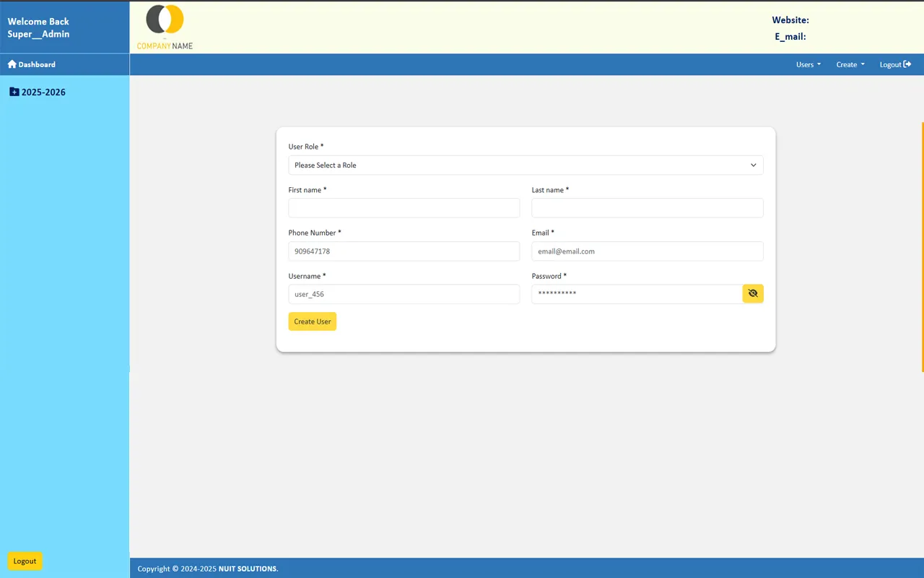Image resolution: width=924 pixels, height=578 pixels.
Task: Focus the First name input field
Action: (404, 208)
